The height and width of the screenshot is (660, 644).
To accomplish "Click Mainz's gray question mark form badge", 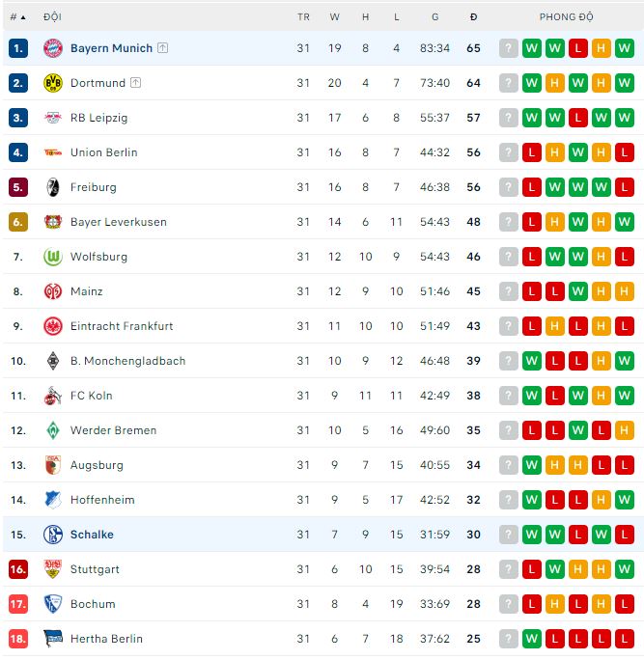I will coord(509,291).
